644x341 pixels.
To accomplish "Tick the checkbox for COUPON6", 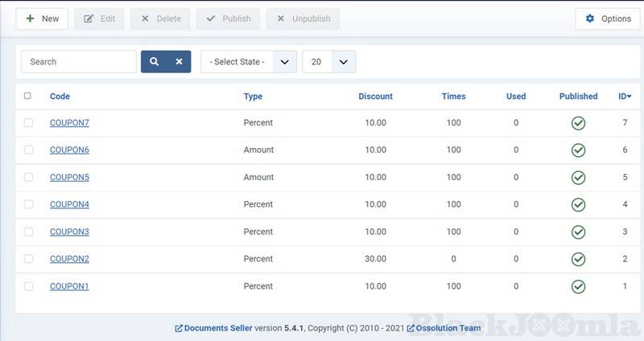I will (28, 150).
